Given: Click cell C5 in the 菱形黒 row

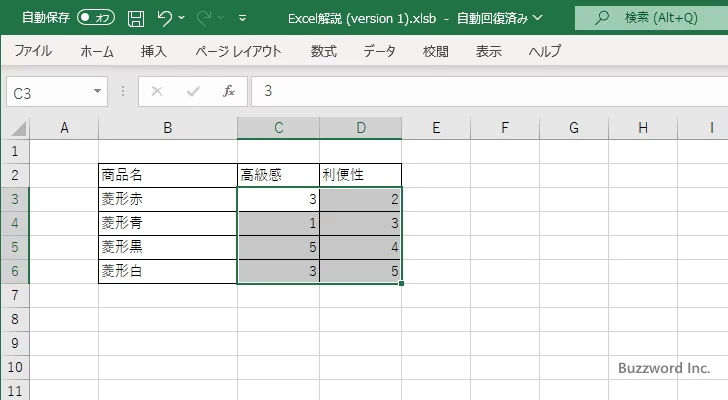Looking at the screenshot, I should 278,247.
